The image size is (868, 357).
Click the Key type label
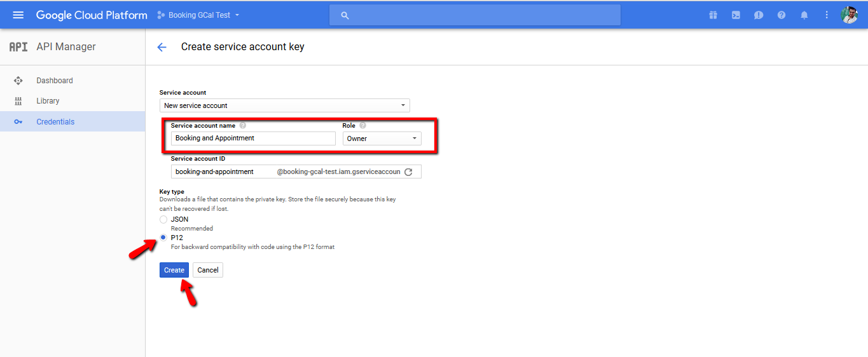[x=172, y=192]
